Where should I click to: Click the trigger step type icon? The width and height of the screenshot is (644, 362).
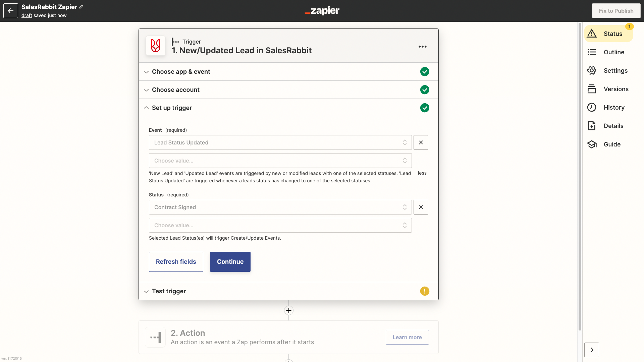click(x=175, y=42)
